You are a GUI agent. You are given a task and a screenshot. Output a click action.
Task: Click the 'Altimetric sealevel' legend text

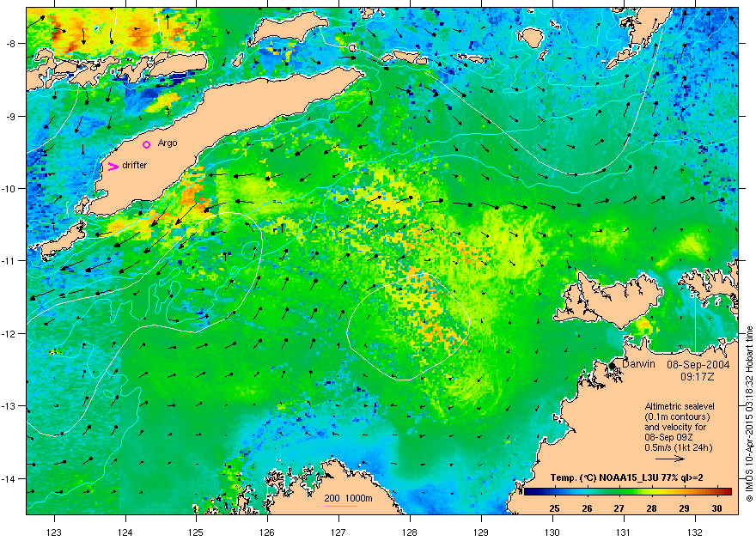680,406
